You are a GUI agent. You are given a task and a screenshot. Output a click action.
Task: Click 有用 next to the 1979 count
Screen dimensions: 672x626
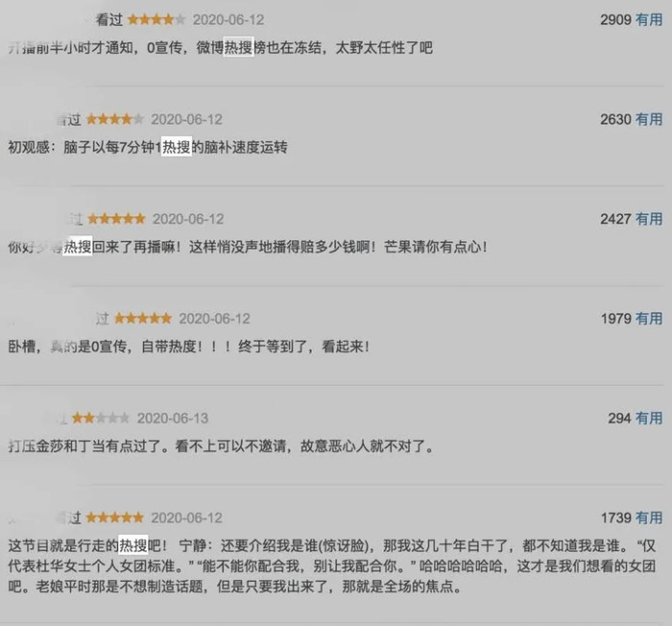(649, 319)
